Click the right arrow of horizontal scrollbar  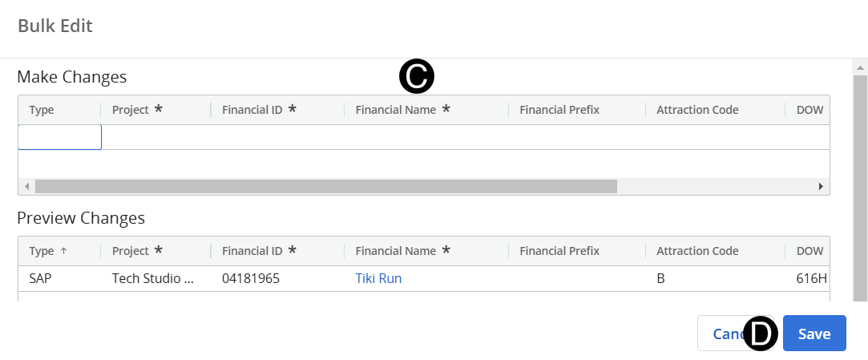point(821,186)
